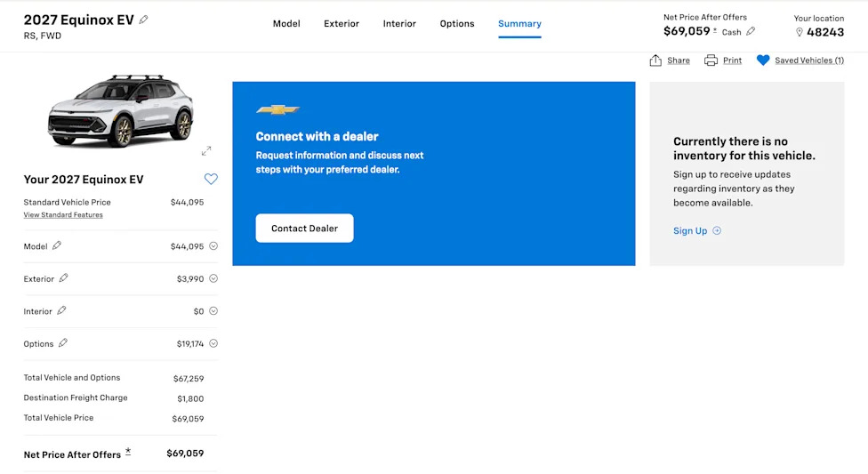Click the Contact Dealer button
Image resolution: width=868 pixels, height=474 pixels.
(304, 229)
